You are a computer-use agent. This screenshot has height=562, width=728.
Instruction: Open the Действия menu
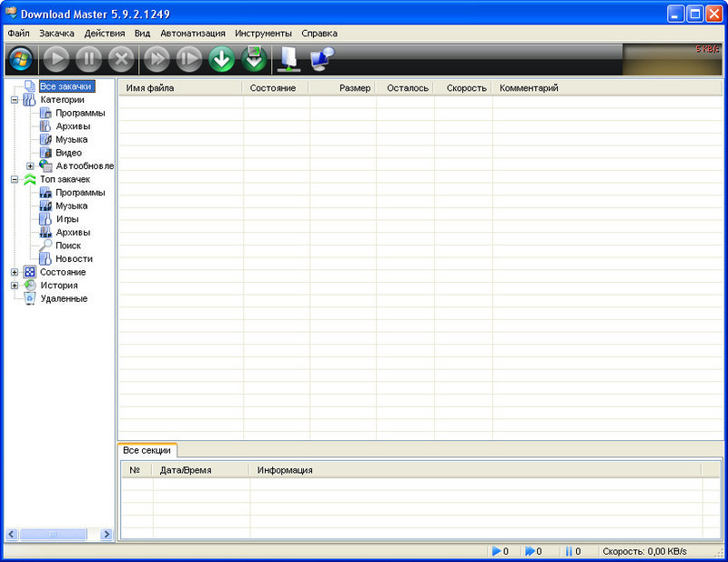pos(105,34)
